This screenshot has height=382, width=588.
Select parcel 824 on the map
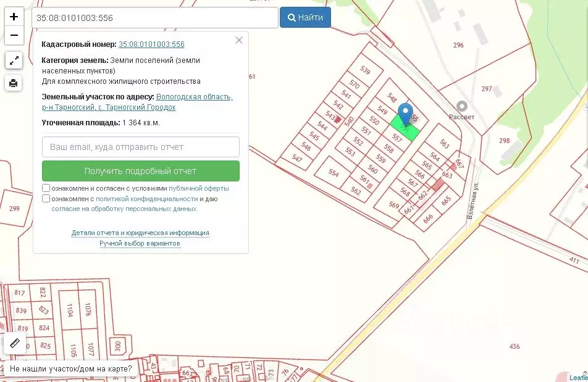(44, 328)
